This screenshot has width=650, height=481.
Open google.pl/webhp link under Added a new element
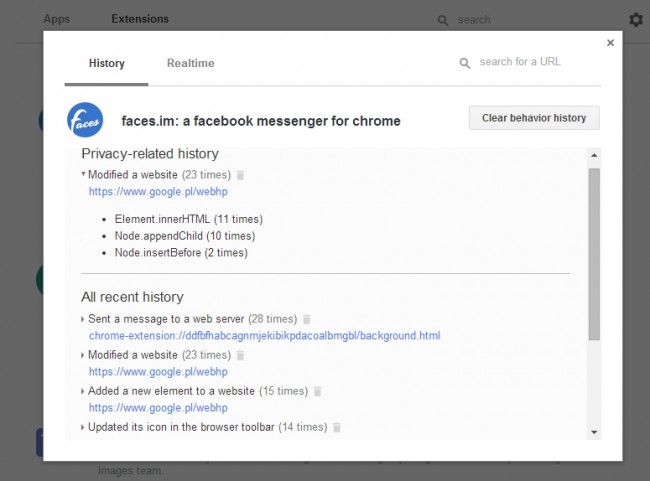coord(158,408)
